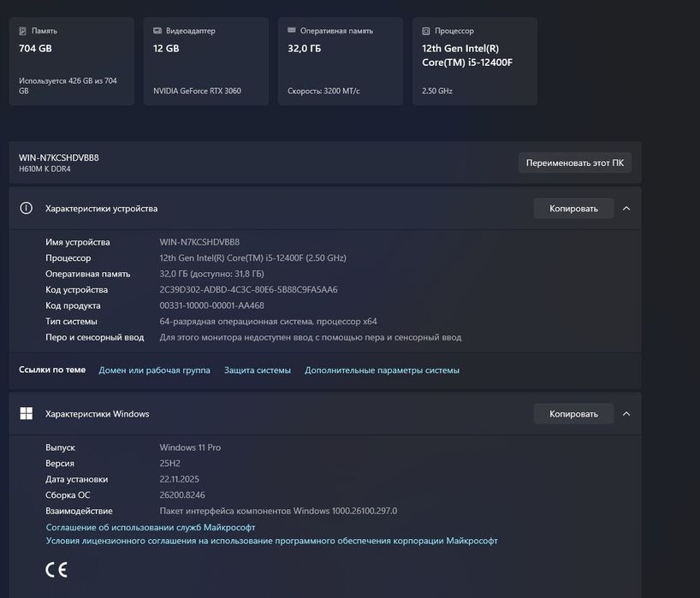This screenshot has width=700, height=598.
Task: Click the product ID 00331-10000-00001-AA468
Action: click(211, 305)
